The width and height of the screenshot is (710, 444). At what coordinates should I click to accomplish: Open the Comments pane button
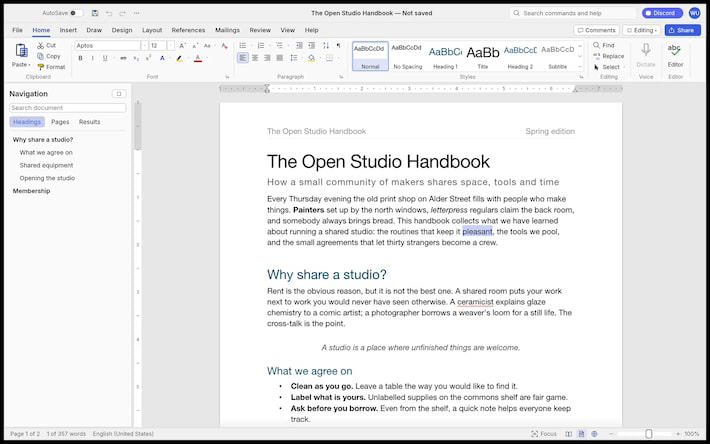coord(596,30)
